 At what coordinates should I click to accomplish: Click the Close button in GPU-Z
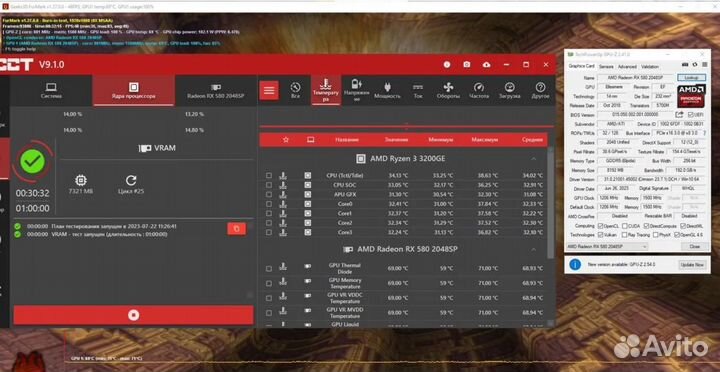tap(694, 247)
